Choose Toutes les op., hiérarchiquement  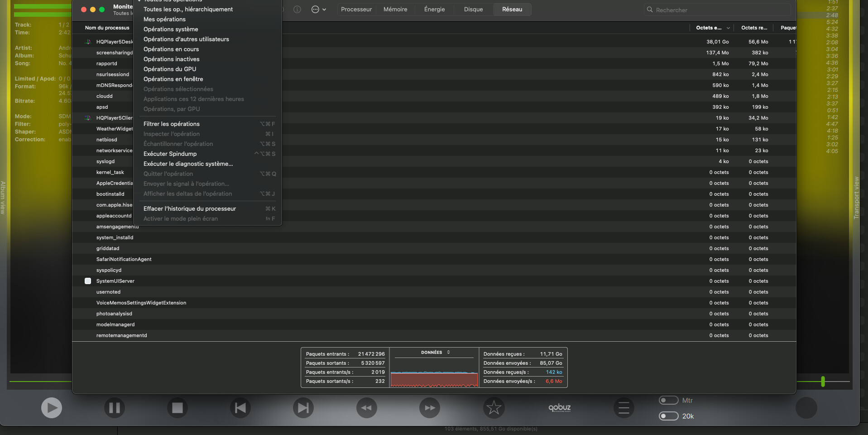(207, 9)
